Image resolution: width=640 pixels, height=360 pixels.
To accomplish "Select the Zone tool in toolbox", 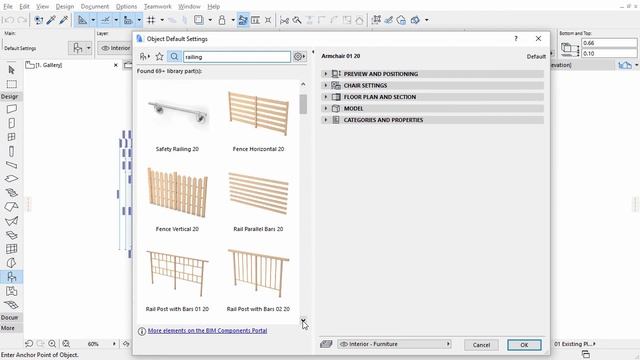I will 11,291.
